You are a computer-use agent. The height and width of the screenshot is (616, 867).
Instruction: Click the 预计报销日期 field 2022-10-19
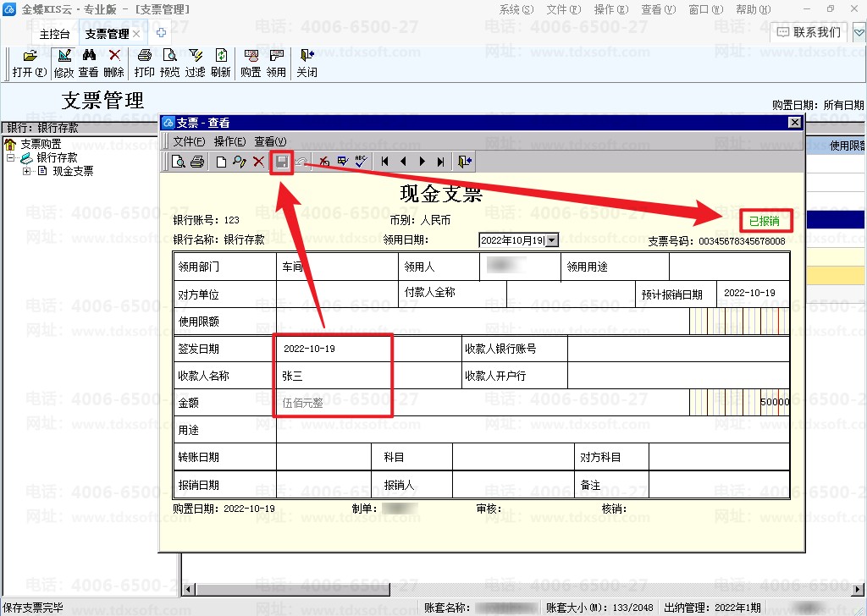[x=753, y=294]
